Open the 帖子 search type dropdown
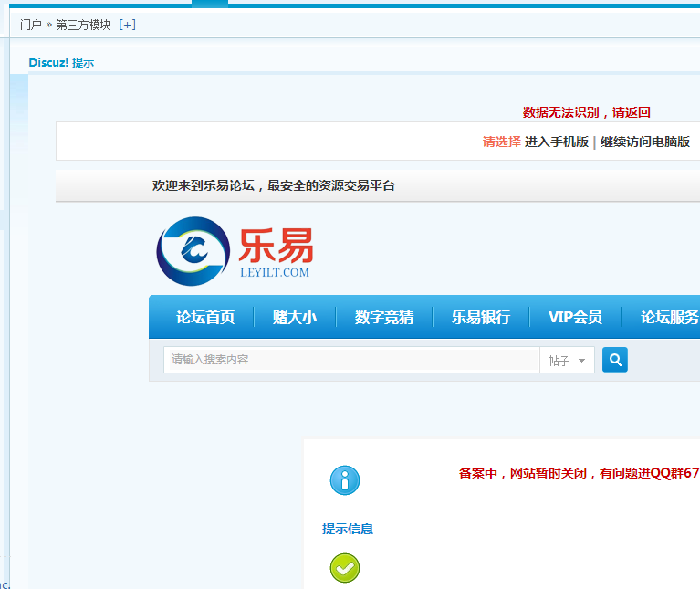This screenshot has width=700, height=589. [567, 360]
